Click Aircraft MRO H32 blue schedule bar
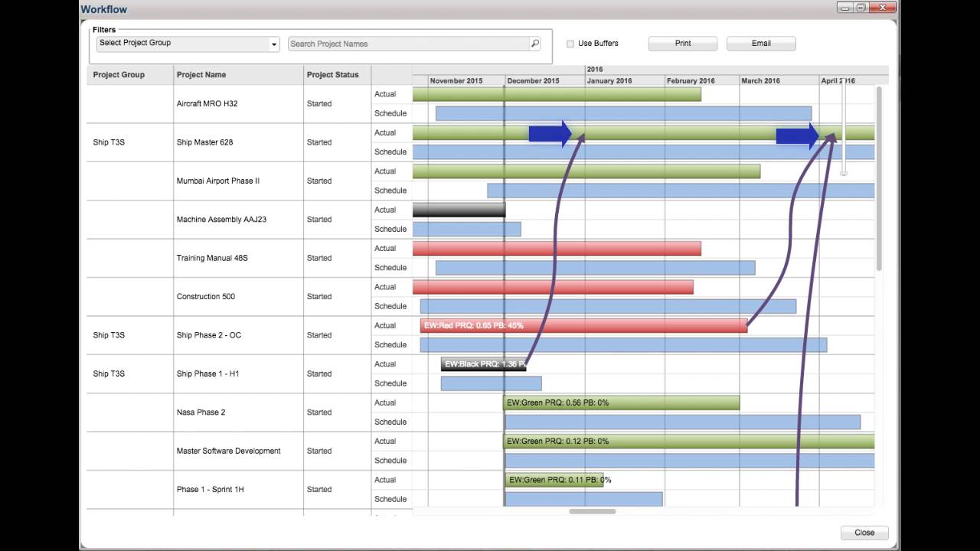 point(623,113)
